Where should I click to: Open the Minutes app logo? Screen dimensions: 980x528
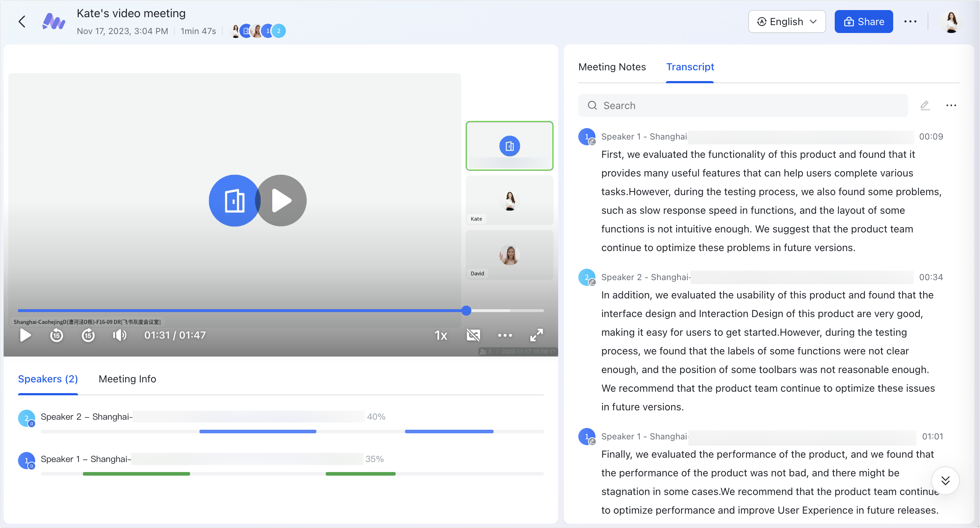[54, 22]
